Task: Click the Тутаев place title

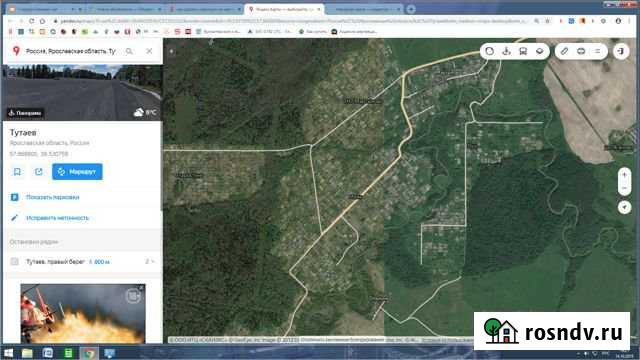Action: coord(23,133)
